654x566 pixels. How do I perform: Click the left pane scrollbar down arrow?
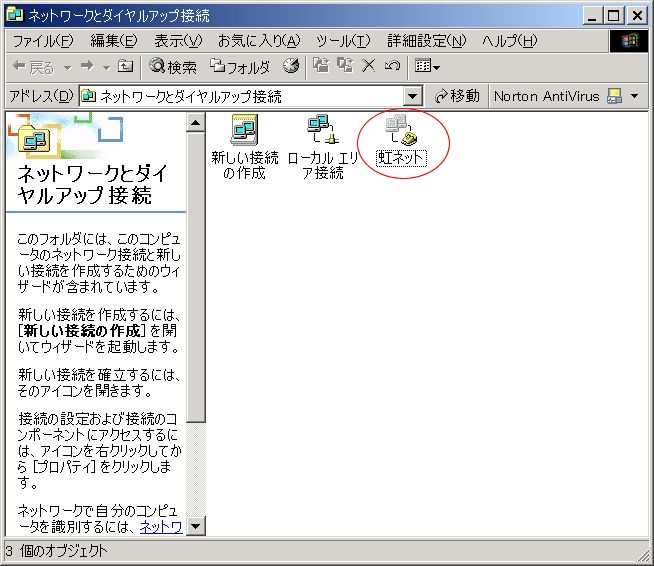coord(196,526)
